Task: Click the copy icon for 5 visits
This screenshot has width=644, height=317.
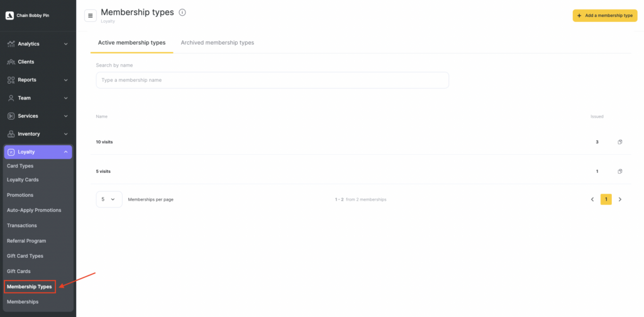Action: (619, 171)
